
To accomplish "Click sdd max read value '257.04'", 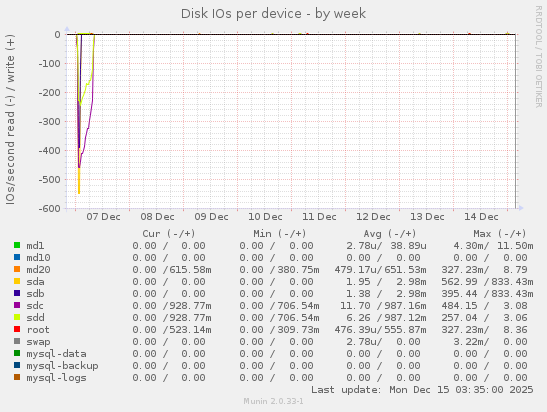I will point(459,317).
